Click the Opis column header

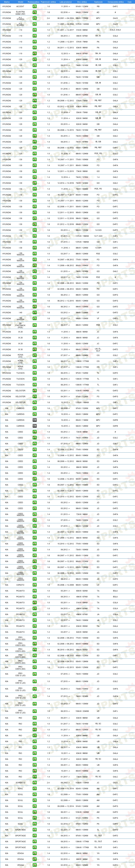pyautogui.click(x=130, y=2)
